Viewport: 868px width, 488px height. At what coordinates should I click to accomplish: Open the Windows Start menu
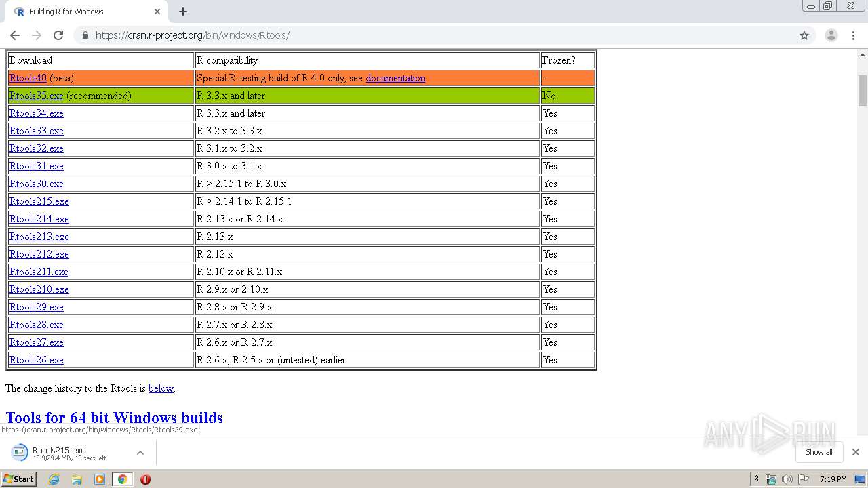pos(18,479)
